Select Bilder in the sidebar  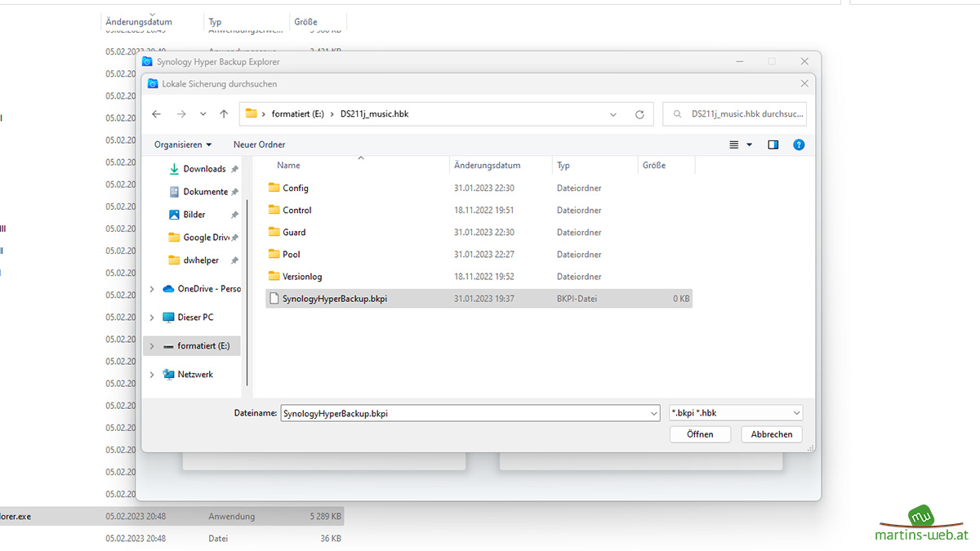[x=196, y=215]
